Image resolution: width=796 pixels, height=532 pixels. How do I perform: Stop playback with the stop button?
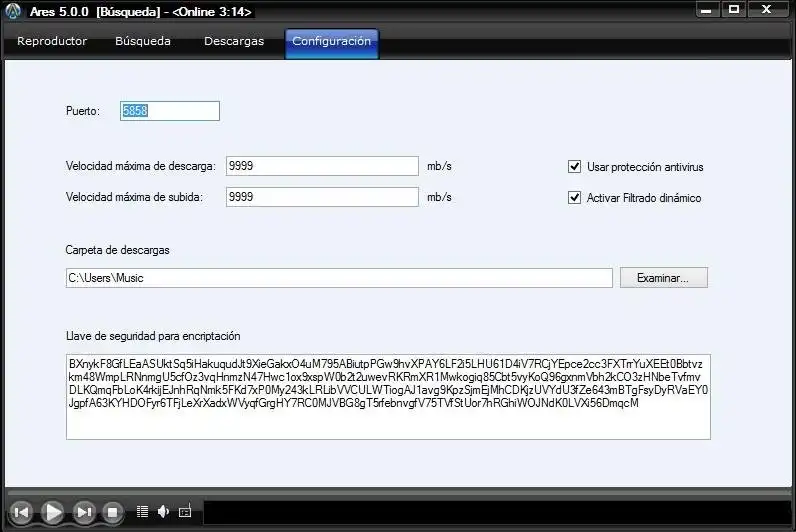click(113, 512)
